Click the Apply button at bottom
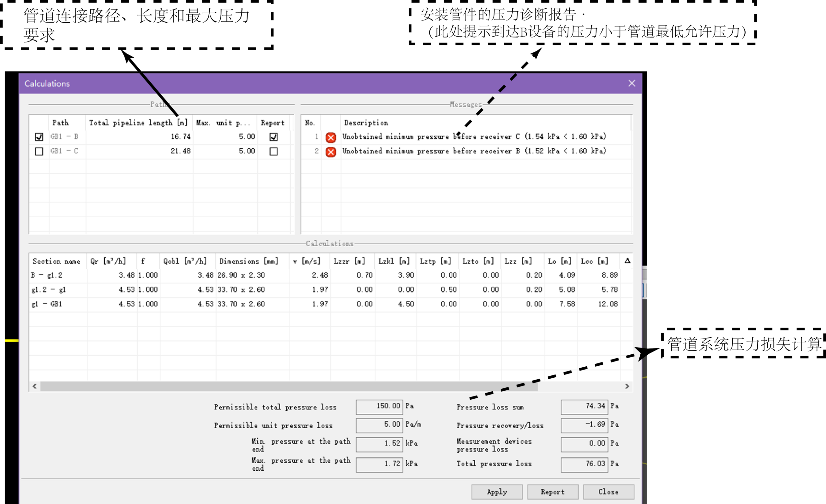 point(495,492)
